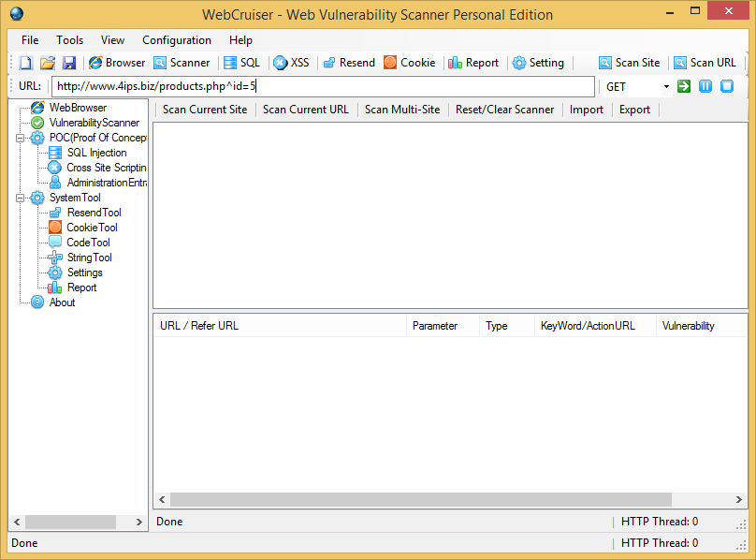Open the Help menu
Screen dimensions: 756x560
point(240,40)
